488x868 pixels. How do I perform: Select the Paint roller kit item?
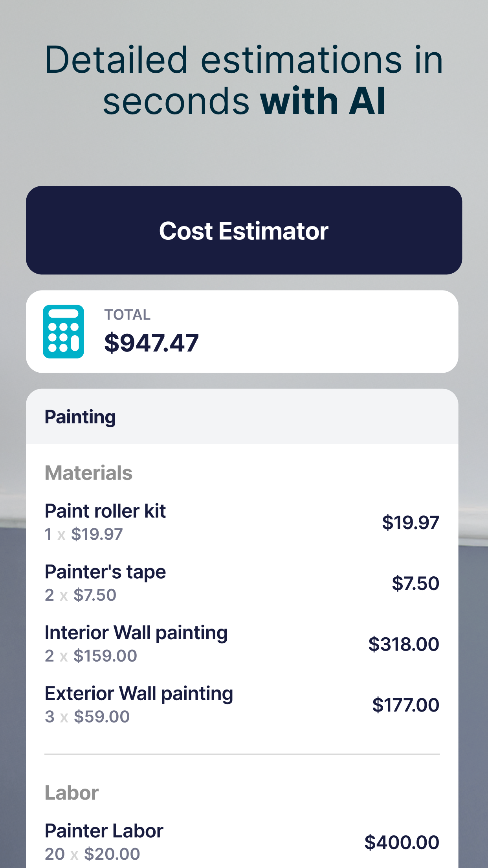105,511
